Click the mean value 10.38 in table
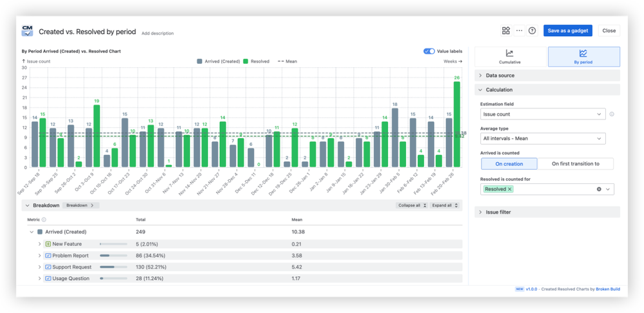The height and width of the screenshot is (313, 644). tap(298, 232)
